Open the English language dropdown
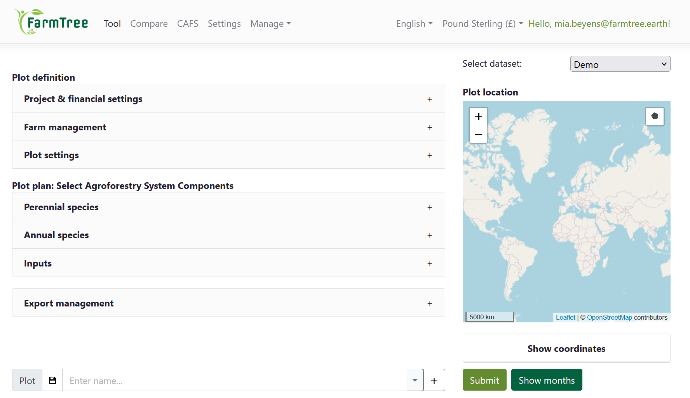690x398 pixels. pos(414,24)
